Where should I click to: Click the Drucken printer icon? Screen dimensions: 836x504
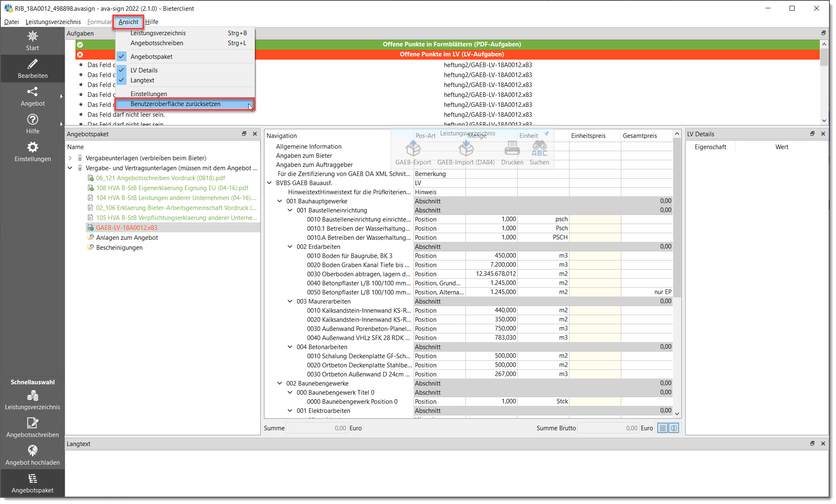[x=512, y=148]
